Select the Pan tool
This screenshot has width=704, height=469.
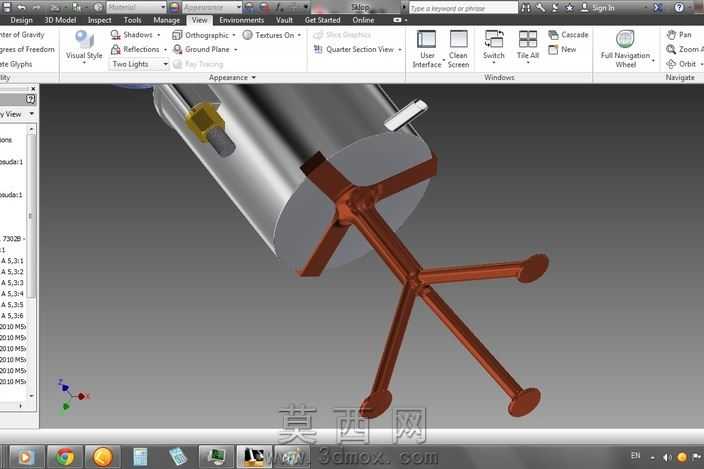click(x=679, y=35)
